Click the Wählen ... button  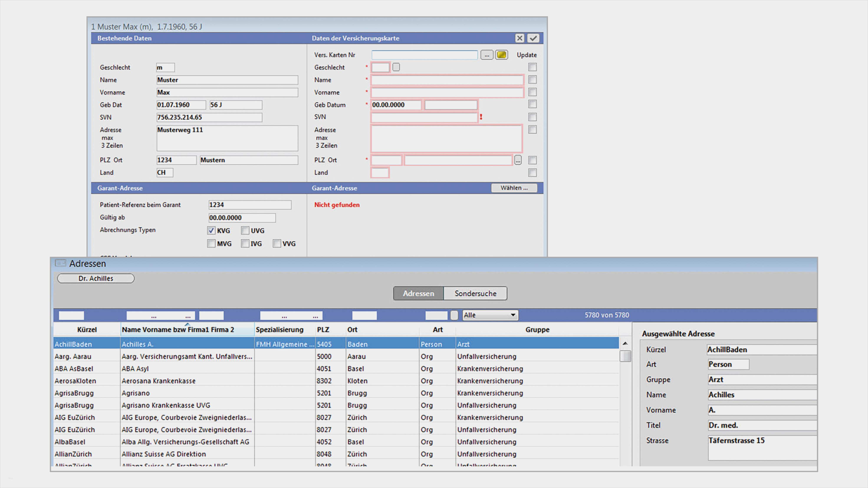pos(514,188)
